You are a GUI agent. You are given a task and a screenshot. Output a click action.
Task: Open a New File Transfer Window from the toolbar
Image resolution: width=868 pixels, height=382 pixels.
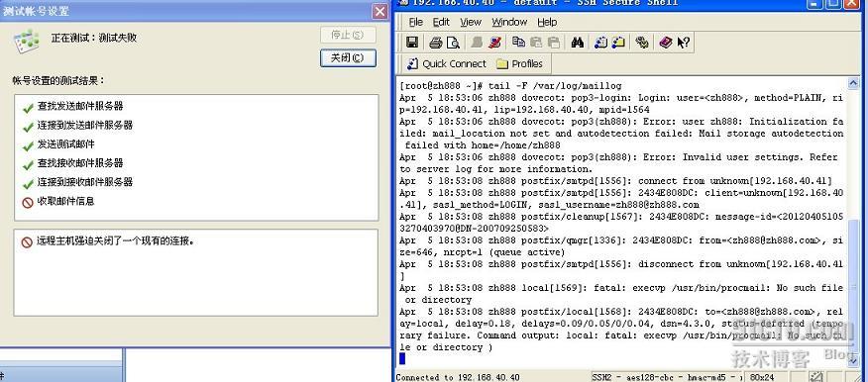click(618, 42)
